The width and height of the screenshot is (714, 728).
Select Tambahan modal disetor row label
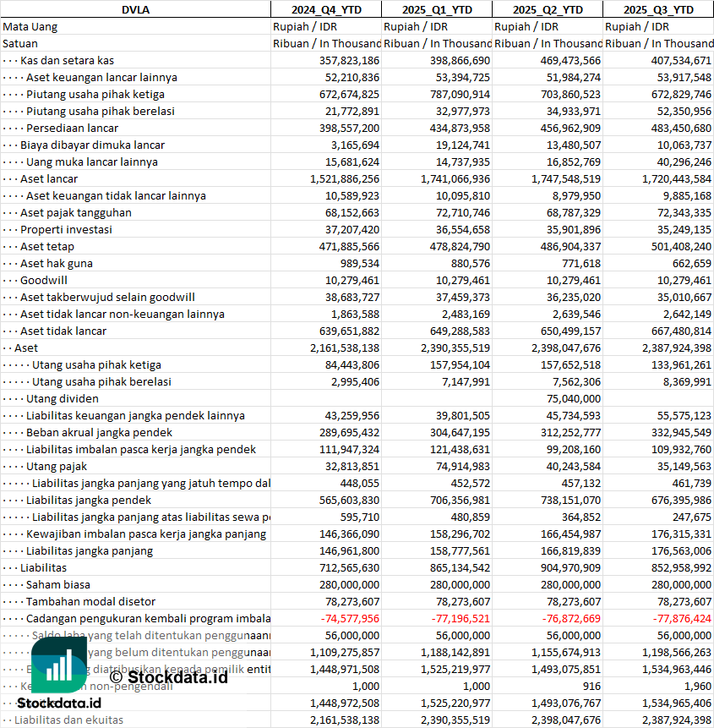[90, 602]
